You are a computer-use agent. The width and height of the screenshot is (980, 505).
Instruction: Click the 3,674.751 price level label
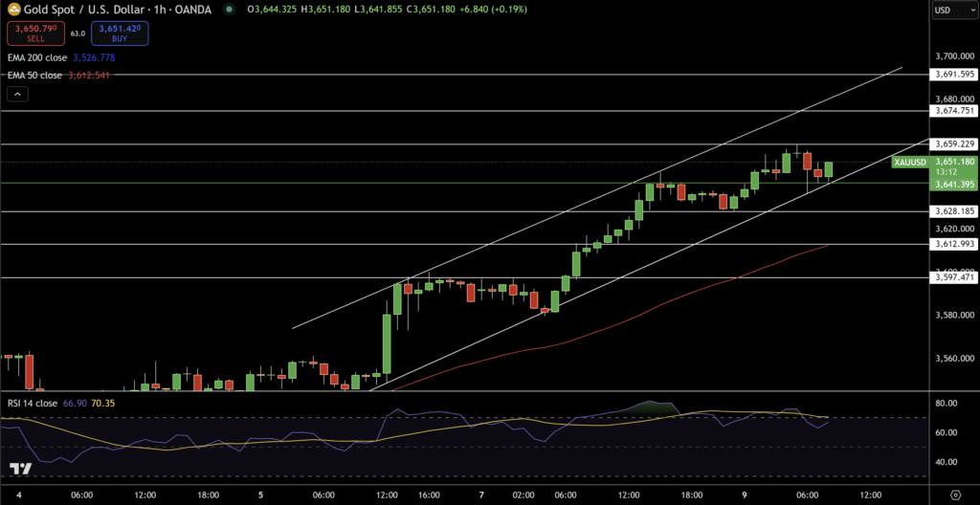coord(954,111)
